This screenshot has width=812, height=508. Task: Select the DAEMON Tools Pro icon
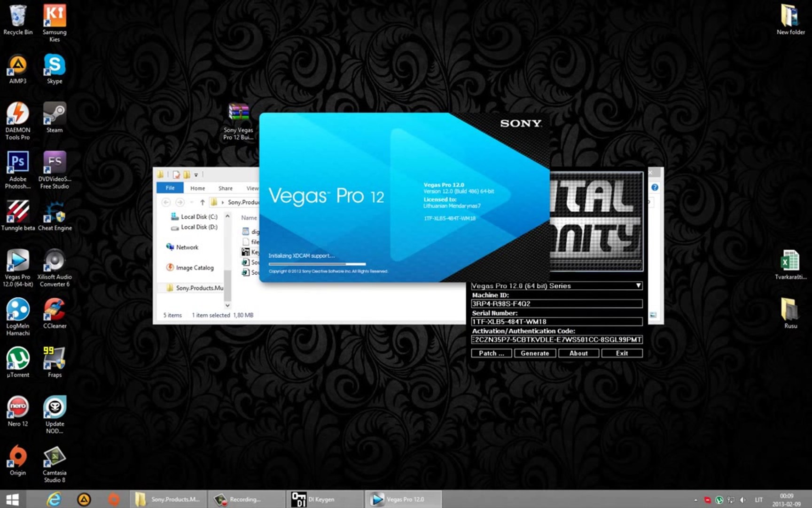coord(18,121)
